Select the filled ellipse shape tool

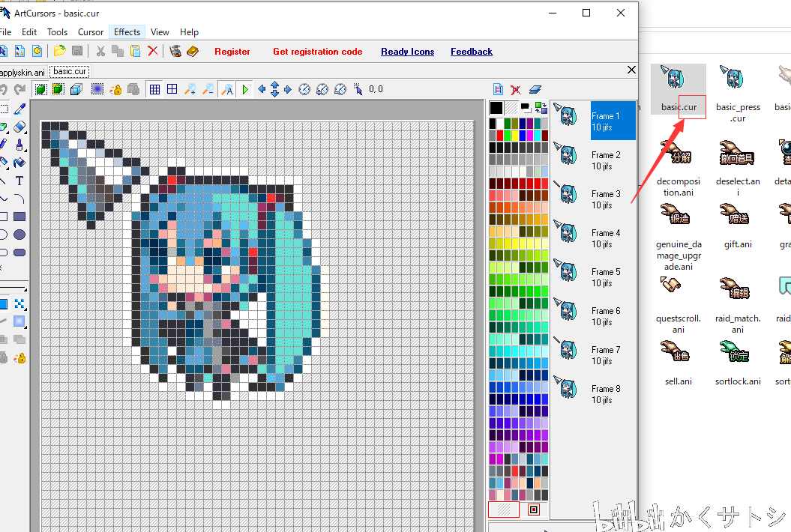[x=19, y=235]
